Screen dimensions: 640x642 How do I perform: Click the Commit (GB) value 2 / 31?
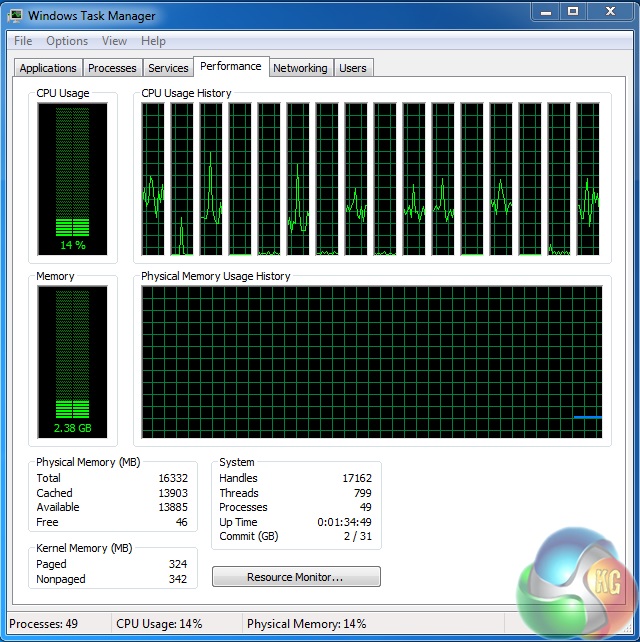[358, 536]
